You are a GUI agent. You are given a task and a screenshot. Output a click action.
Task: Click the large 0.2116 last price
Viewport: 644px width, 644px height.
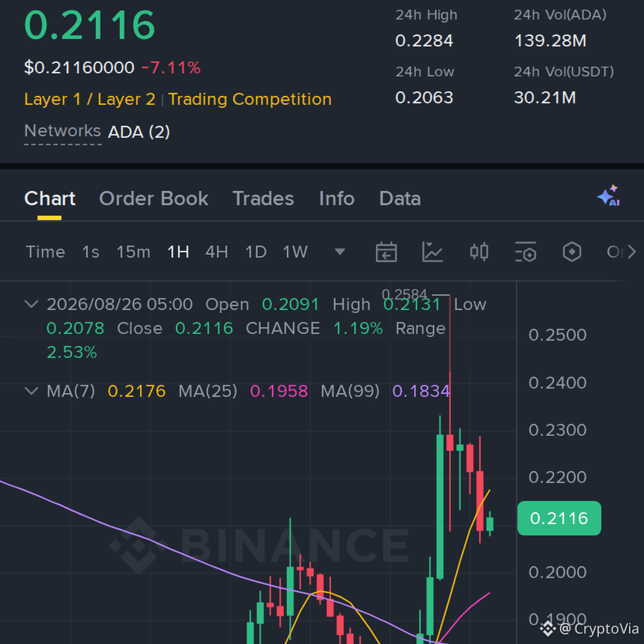click(89, 26)
